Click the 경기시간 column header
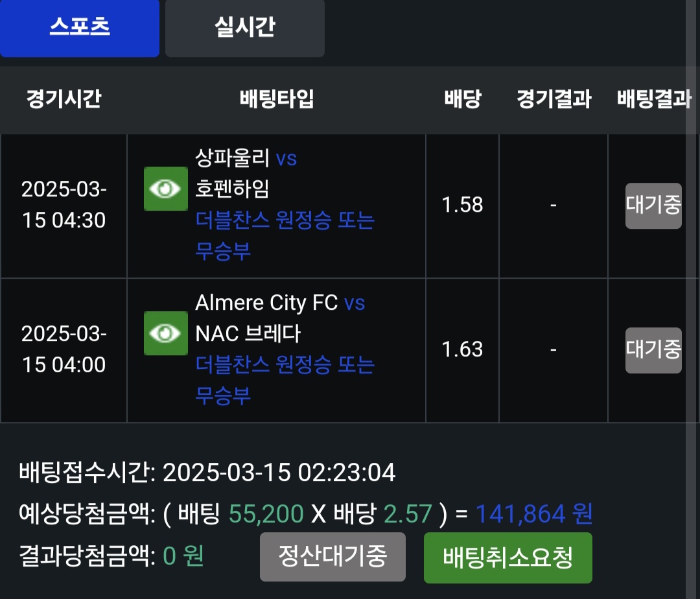Viewport: 700px width, 599px height. click(64, 100)
